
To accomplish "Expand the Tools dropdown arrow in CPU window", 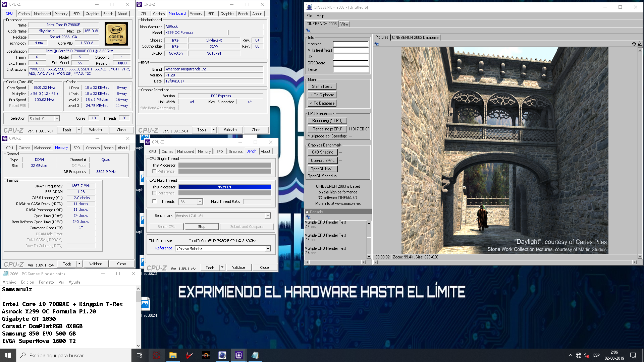I will click(x=79, y=130).
